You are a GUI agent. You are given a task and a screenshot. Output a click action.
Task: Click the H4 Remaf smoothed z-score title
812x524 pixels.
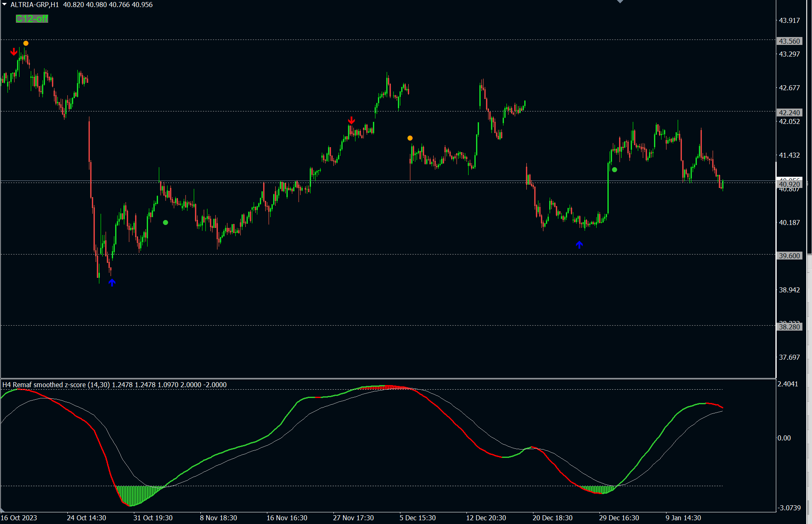click(x=56, y=385)
